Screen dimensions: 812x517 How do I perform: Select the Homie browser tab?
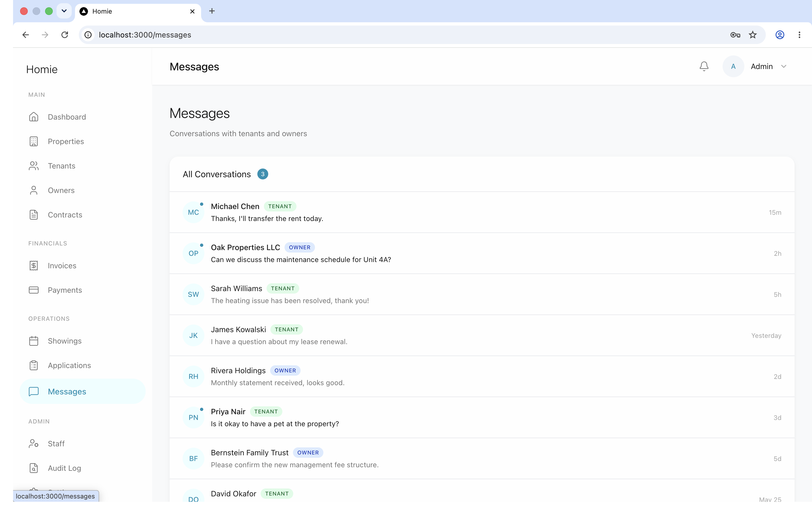tap(138, 11)
